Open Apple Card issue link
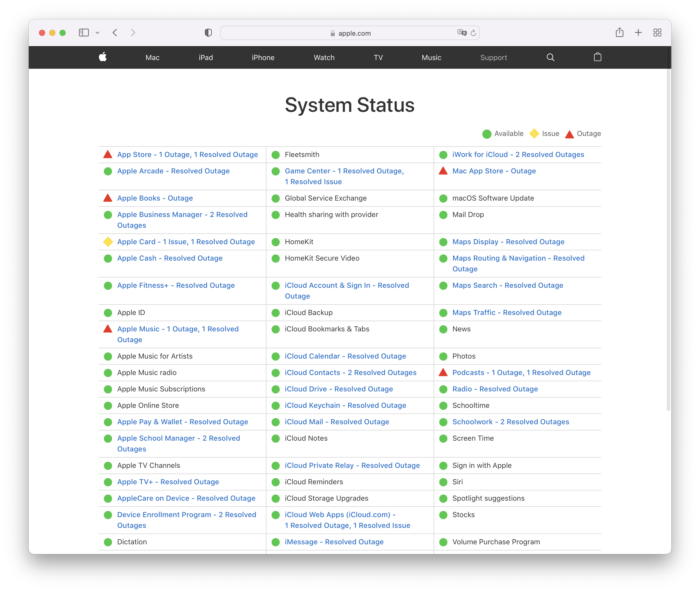Image resolution: width=700 pixels, height=592 pixels. 186,242
